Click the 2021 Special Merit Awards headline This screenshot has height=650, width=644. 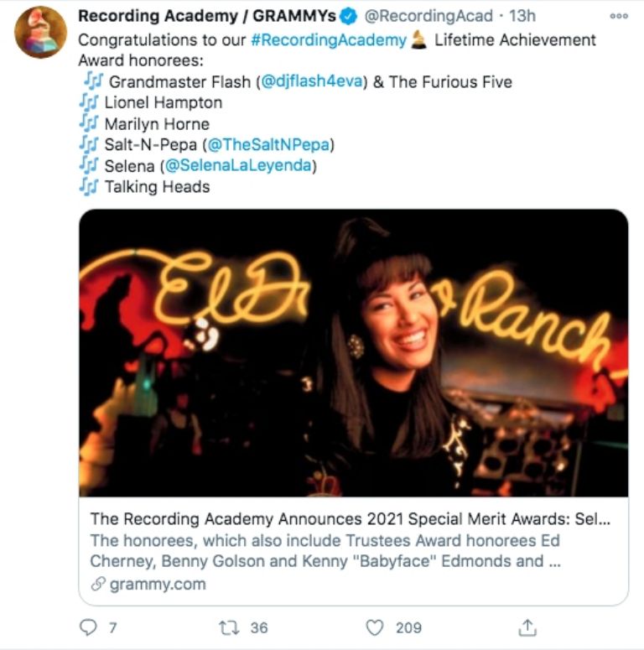[350, 519]
